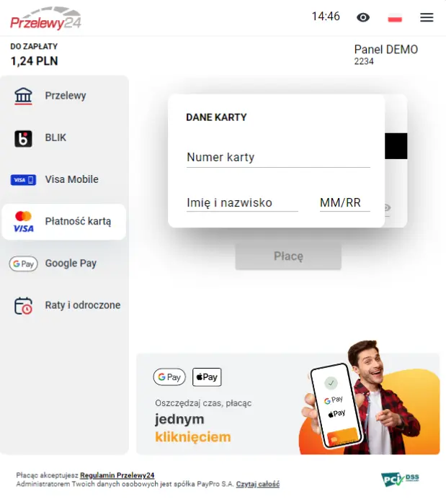Click the PCI DSS certification badge
Image resolution: width=446 pixels, height=504 pixels.
coord(400,480)
